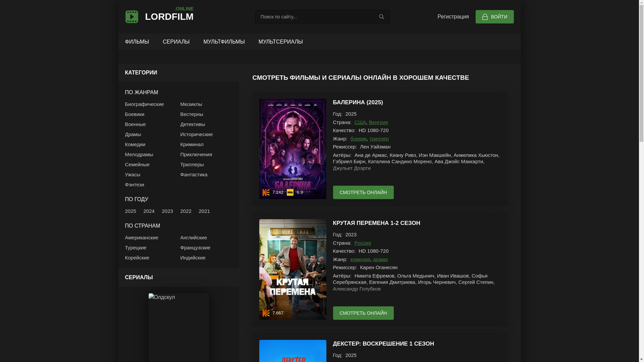Select the Фантастика genre

point(194,175)
